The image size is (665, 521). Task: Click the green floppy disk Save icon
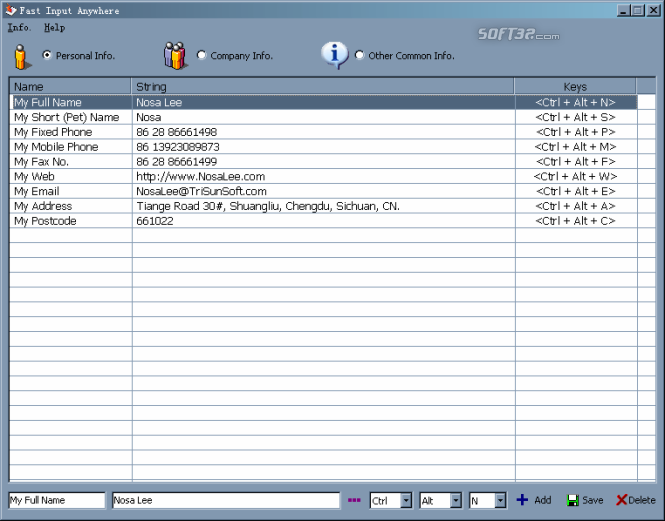pos(573,500)
